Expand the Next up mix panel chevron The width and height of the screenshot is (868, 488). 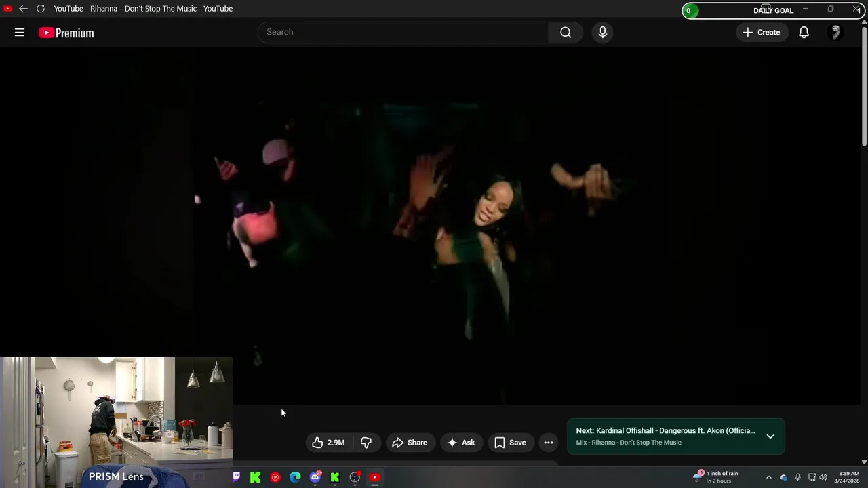pyautogui.click(x=770, y=436)
